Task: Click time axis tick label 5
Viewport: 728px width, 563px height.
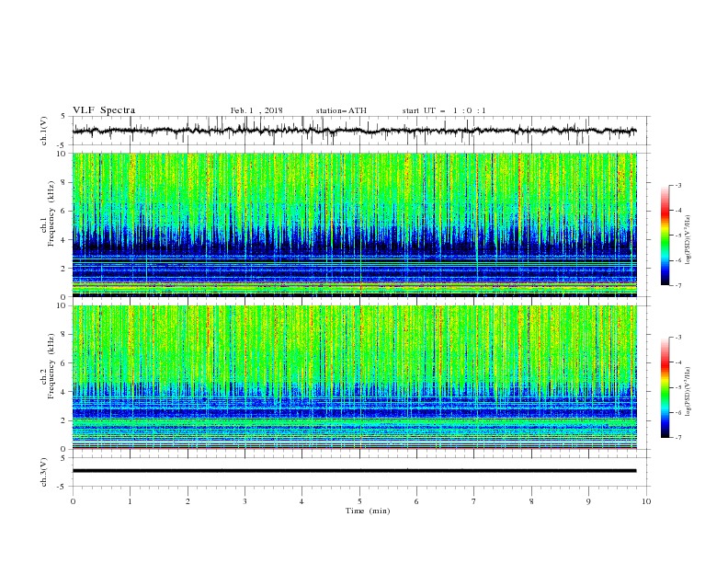Action: tap(359, 501)
